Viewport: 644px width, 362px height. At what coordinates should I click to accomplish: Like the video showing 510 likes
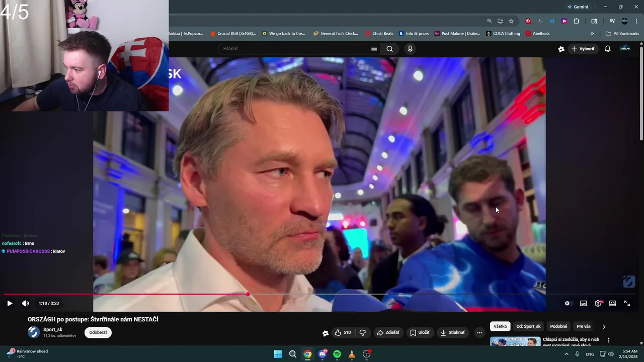coord(343,332)
